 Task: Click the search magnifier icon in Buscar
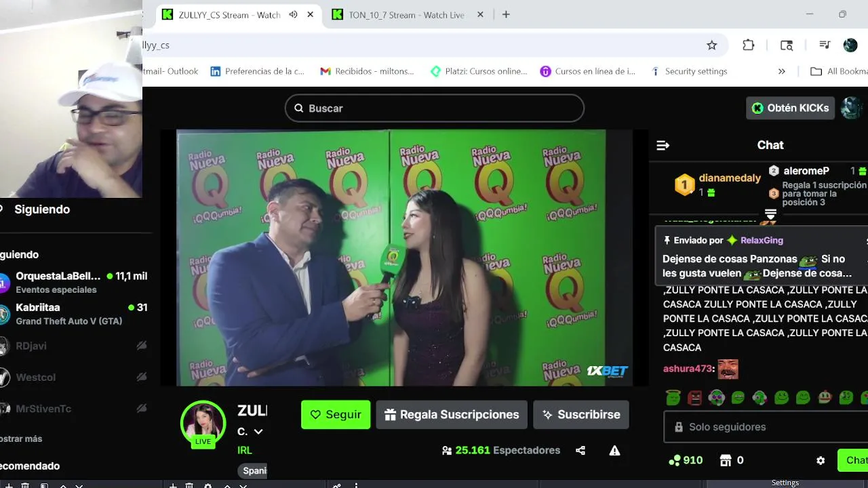pos(298,108)
